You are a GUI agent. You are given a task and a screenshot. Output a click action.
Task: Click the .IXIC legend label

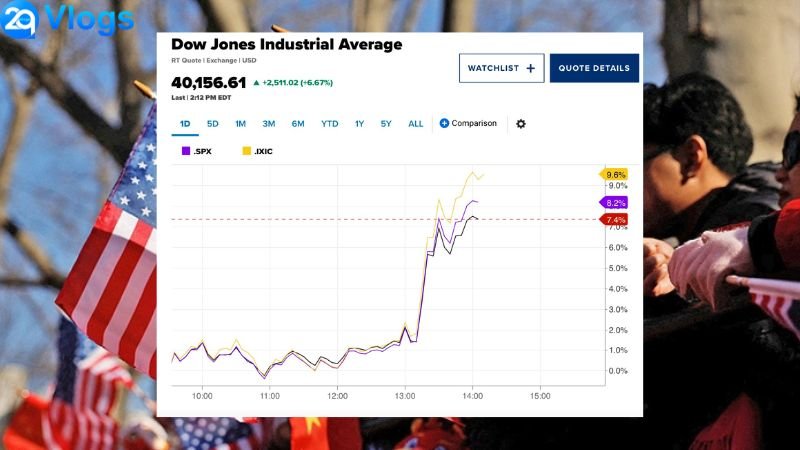(x=263, y=151)
